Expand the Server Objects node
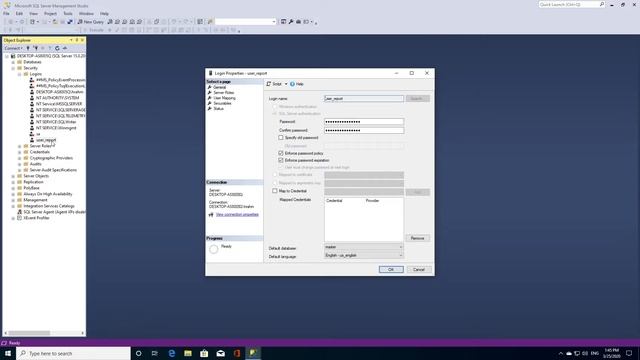Screen dimensions: 640x360 tap(13, 176)
